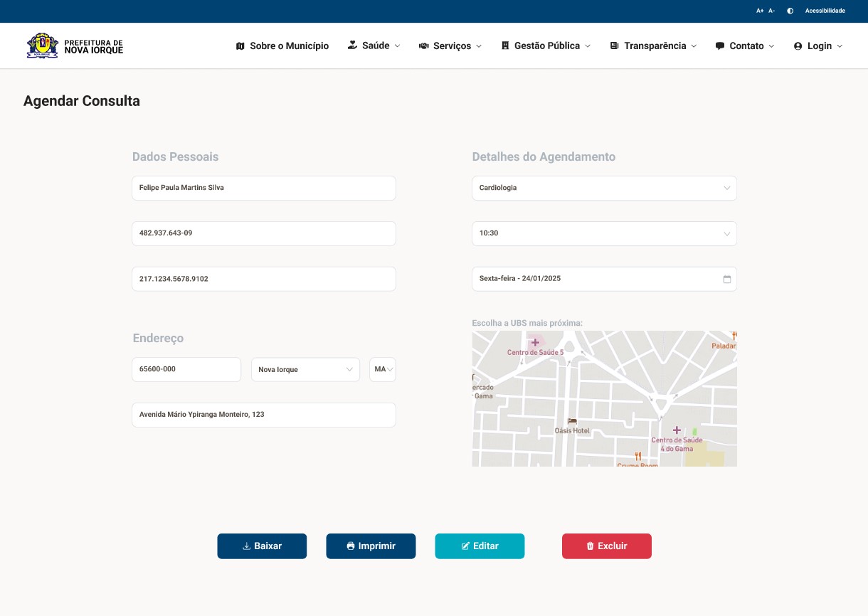Click the Prefeitura de Nova Iorque crest logo

pyautogui.click(x=42, y=46)
